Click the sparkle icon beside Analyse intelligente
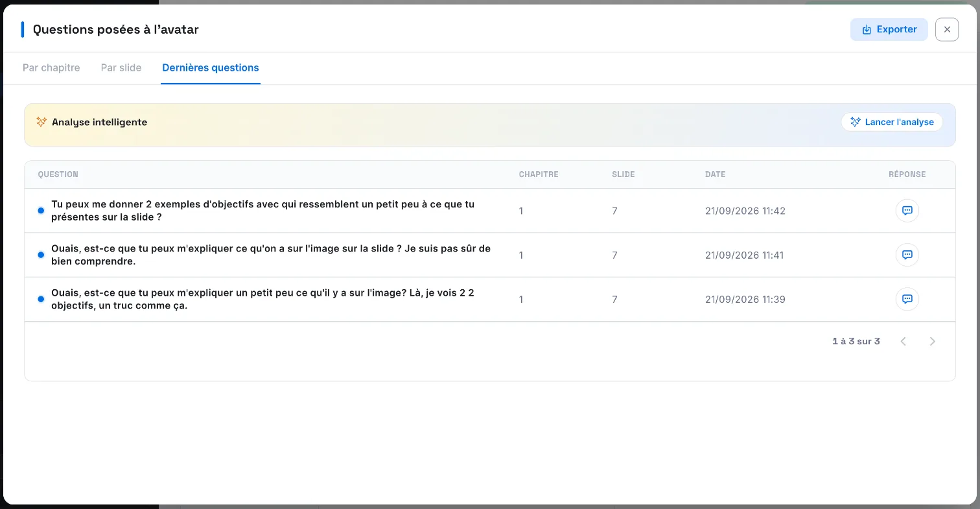 (x=41, y=122)
